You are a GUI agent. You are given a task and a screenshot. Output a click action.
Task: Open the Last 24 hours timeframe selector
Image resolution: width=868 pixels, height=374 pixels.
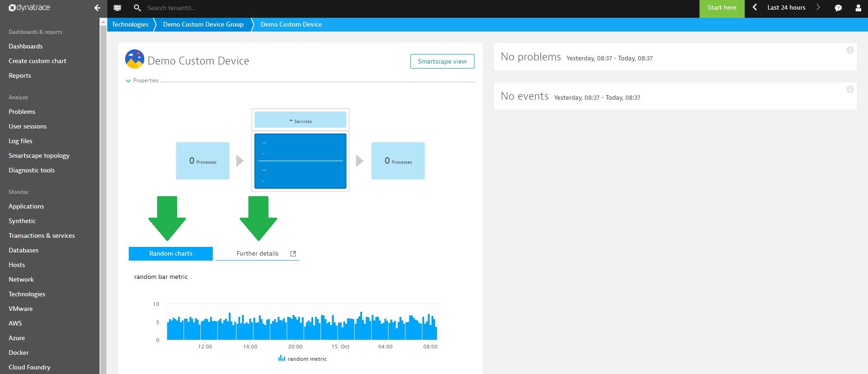pos(786,7)
